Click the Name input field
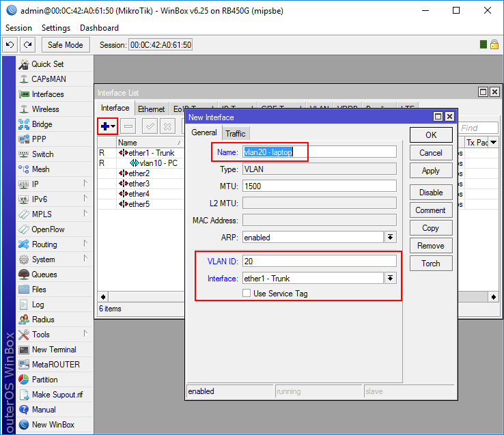504x435 pixels. point(320,152)
